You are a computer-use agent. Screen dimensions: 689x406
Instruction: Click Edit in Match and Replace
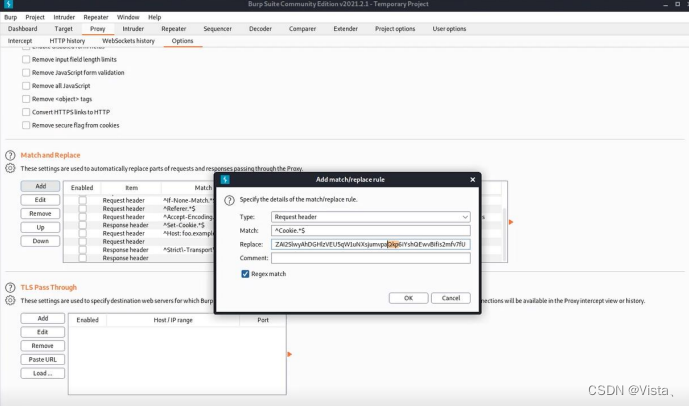pos(40,200)
